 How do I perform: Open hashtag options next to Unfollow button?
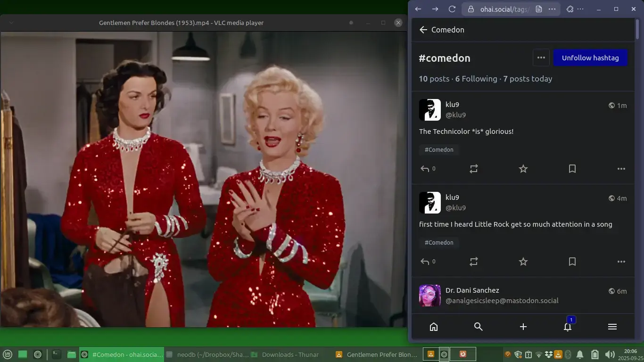pos(541,58)
